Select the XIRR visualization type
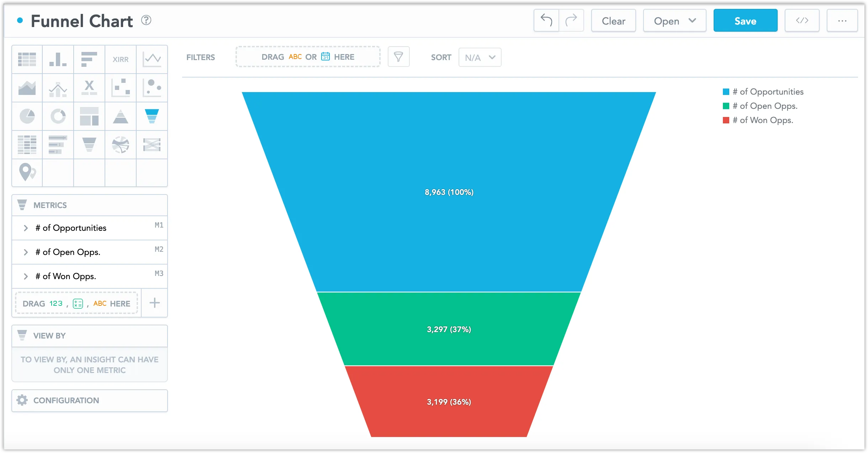868x453 pixels. click(x=121, y=59)
